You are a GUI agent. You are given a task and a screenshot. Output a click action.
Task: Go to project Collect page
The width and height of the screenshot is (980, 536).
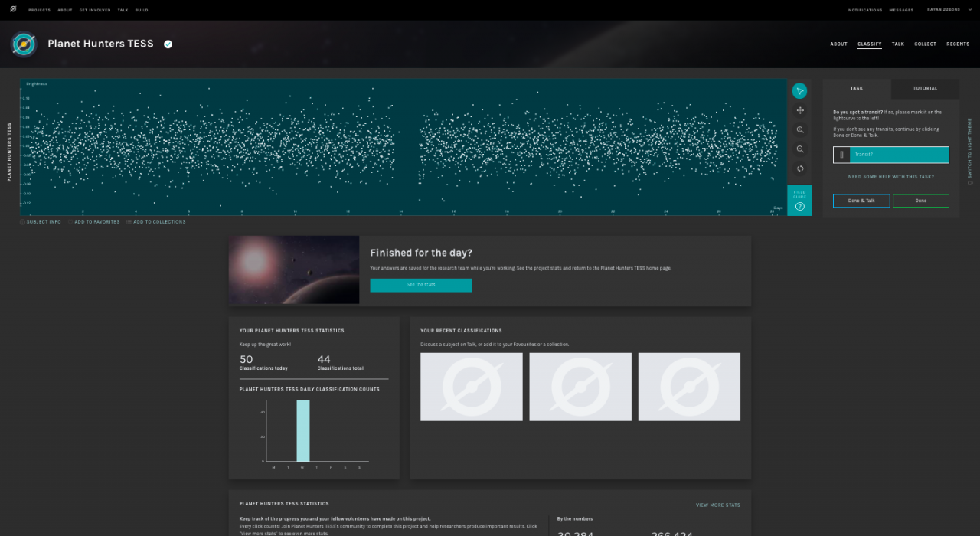click(x=925, y=44)
